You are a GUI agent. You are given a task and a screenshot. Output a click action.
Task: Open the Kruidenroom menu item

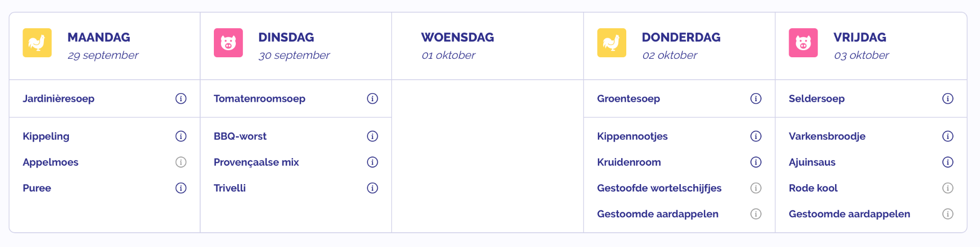coord(629,162)
